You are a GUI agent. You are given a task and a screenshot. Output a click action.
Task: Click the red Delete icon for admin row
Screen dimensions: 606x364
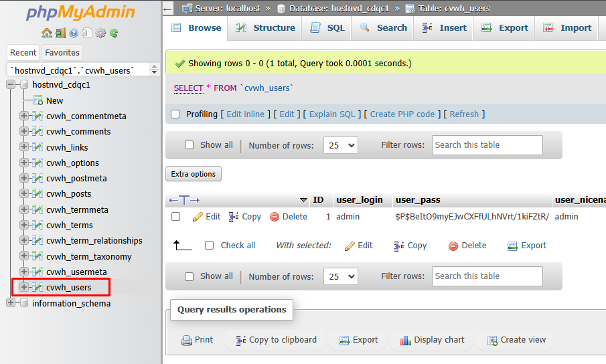[x=275, y=217]
